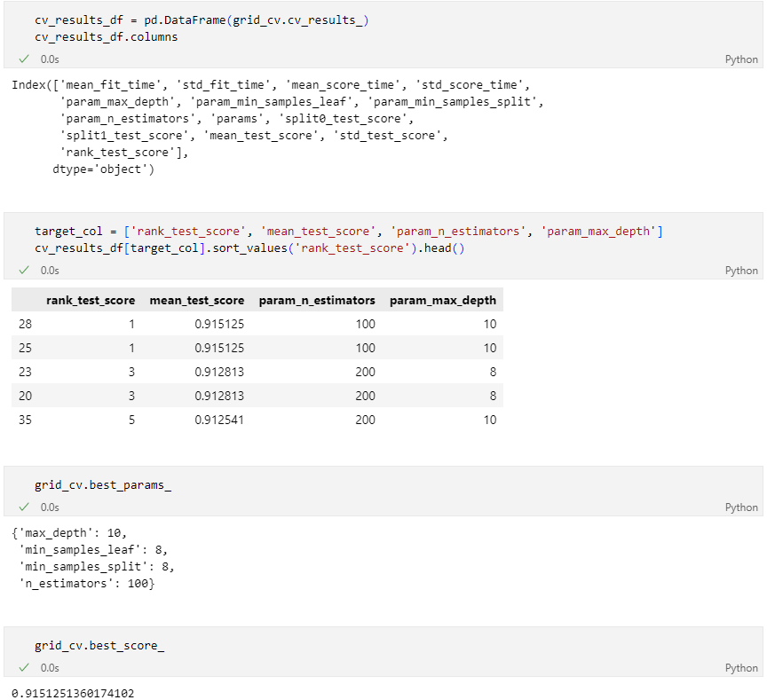The height and width of the screenshot is (700, 767).
Task: Click the dtype='object' output line
Action: pos(103,169)
